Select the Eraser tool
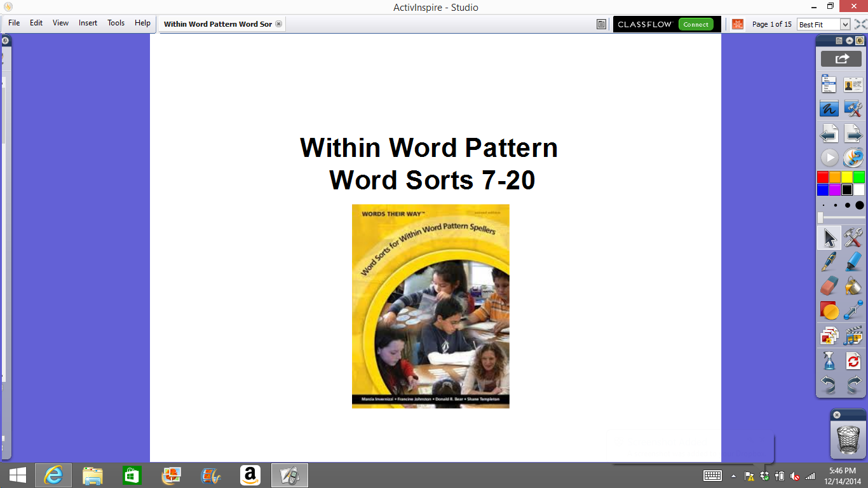Screen dimensions: 868x488 [x=829, y=286]
